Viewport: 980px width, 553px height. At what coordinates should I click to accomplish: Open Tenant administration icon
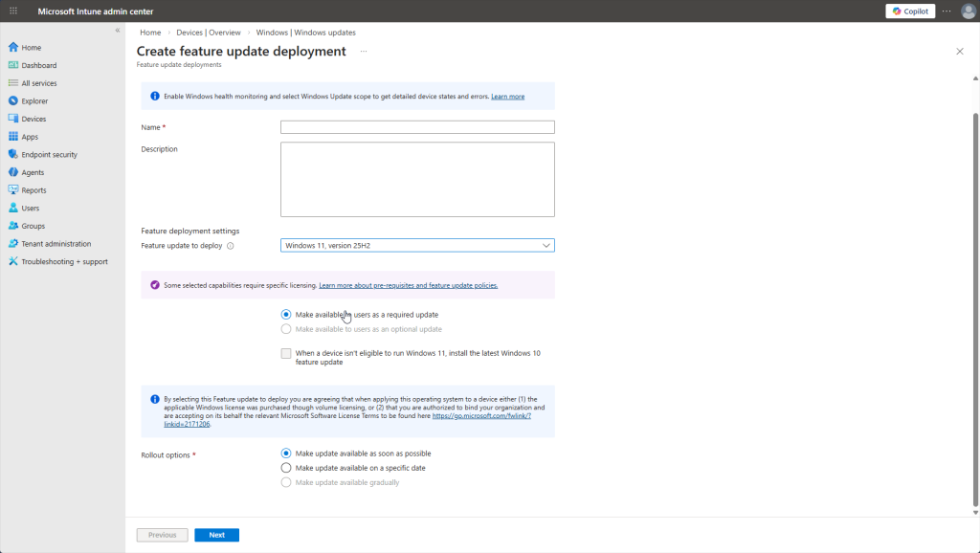pyautogui.click(x=13, y=244)
